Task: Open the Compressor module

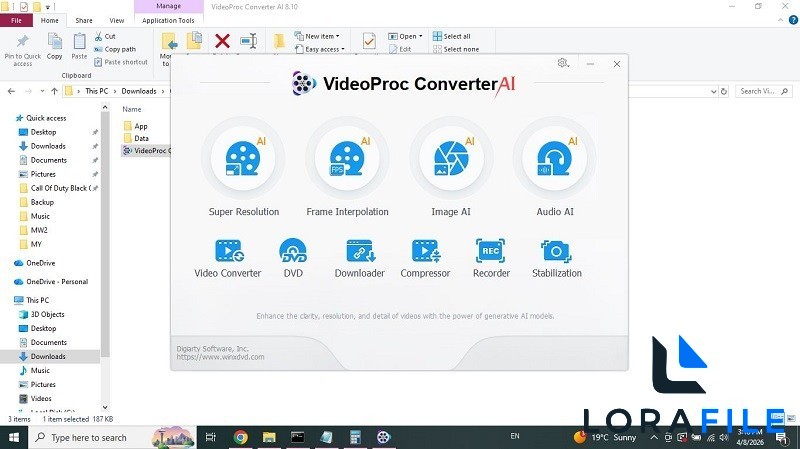Action: click(426, 259)
